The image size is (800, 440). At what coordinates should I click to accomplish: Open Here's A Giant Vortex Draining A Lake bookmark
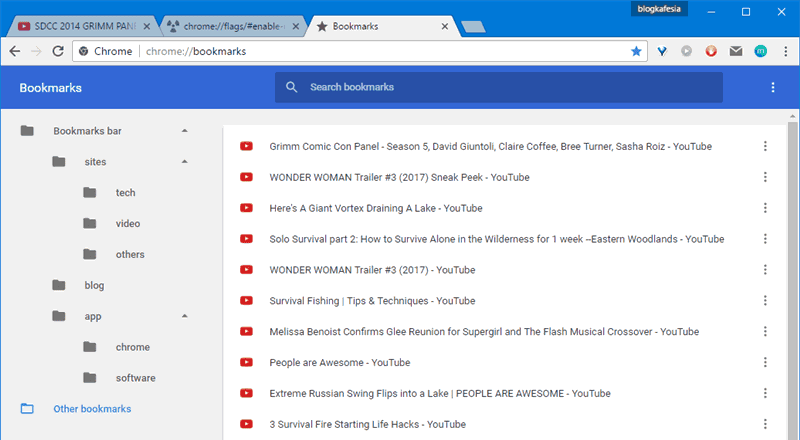coord(376,208)
